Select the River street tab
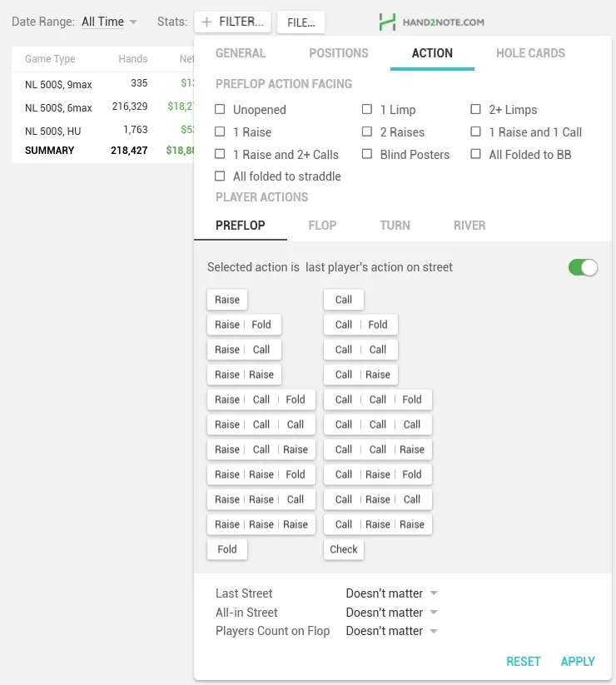The image size is (616, 685). coord(469,226)
